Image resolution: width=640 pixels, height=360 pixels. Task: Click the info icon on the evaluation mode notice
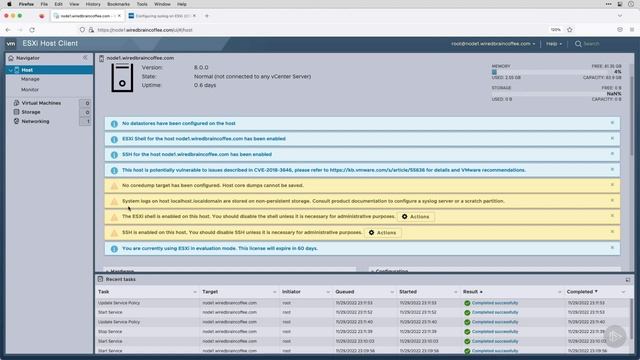pyautogui.click(x=114, y=249)
